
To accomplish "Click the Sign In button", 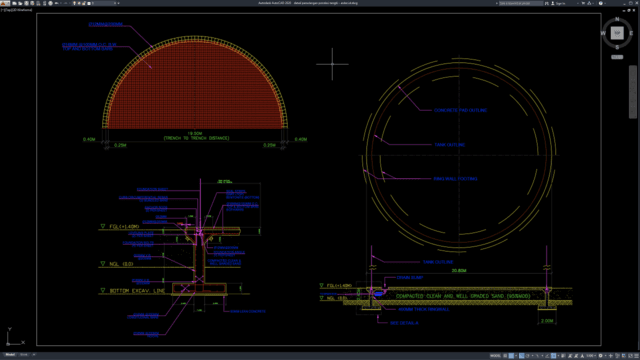I will pos(559,3).
